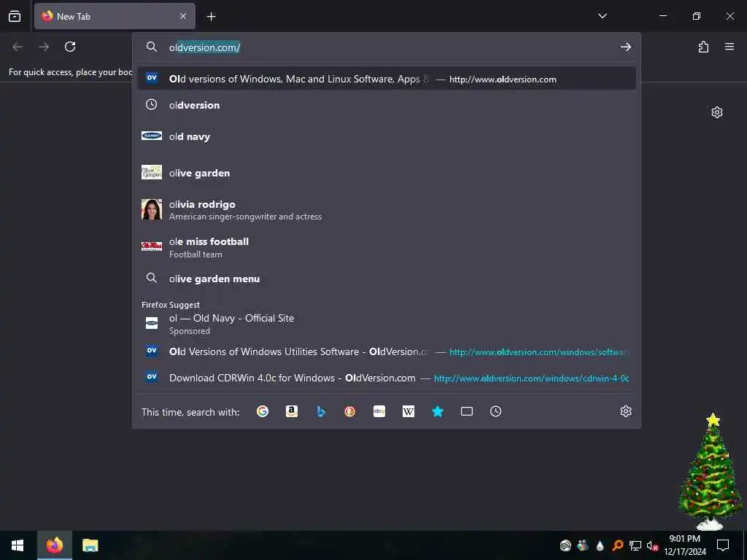Screen dimensions: 747x560
Task: Click the water drop tray icon
Action: point(600,545)
